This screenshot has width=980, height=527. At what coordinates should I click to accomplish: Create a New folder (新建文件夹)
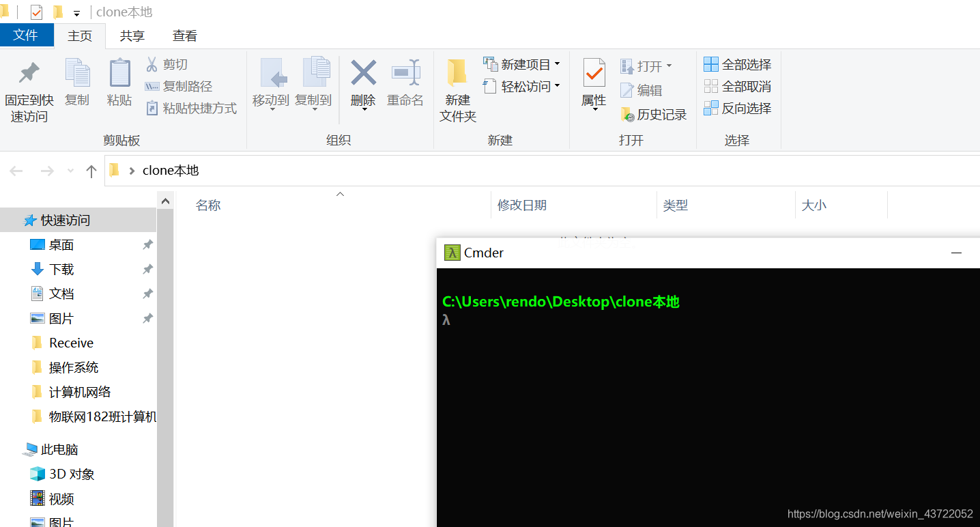click(457, 90)
